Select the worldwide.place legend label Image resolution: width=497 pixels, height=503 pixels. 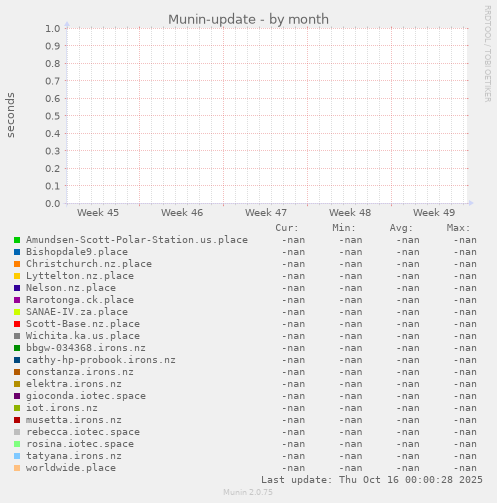point(71,468)
